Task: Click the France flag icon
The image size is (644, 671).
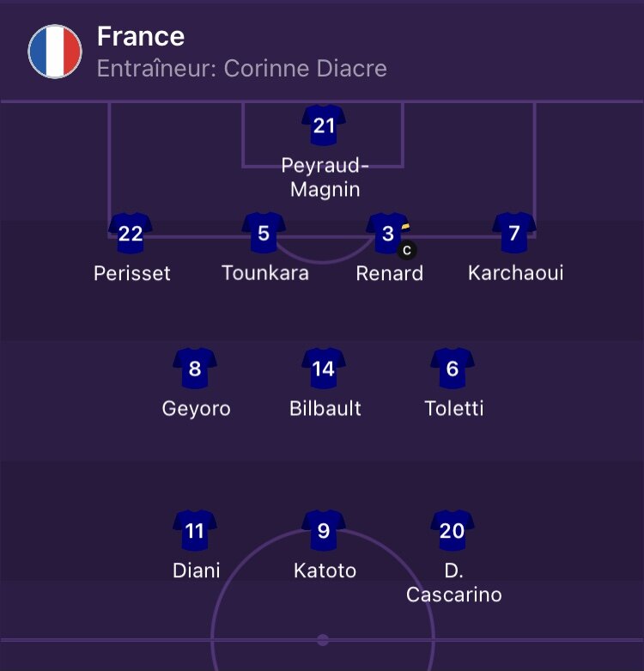Action: point(55,52)
